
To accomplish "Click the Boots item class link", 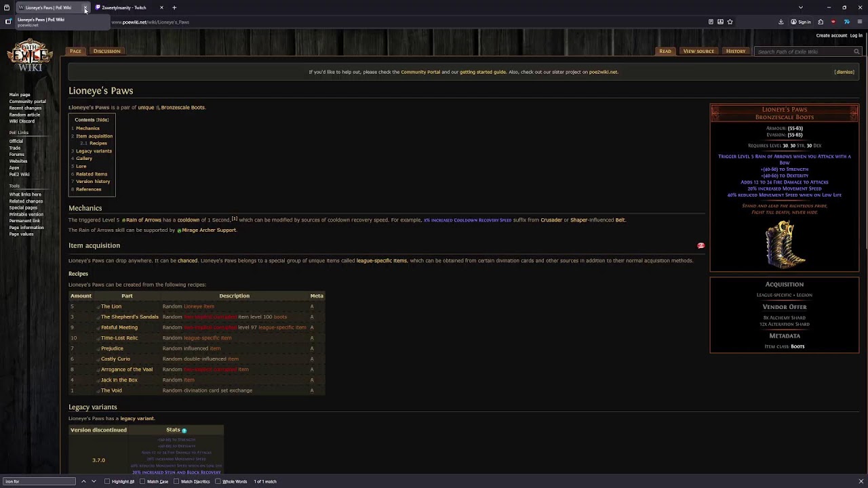I will tap(797, 346).
